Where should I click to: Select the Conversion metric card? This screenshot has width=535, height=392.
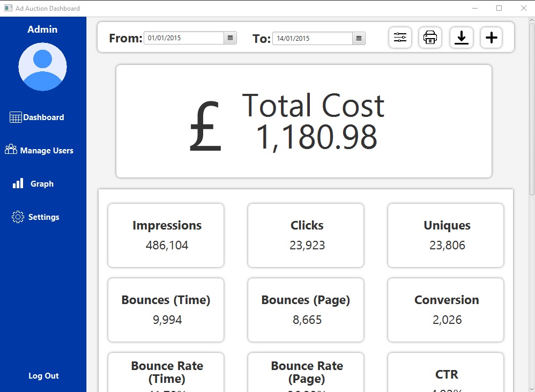coord(445,310)
